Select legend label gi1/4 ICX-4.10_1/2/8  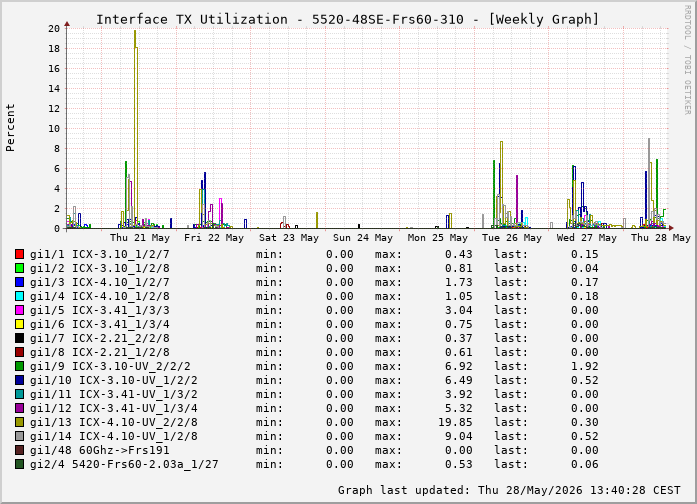pyautogui.click(x=100, y=296)
